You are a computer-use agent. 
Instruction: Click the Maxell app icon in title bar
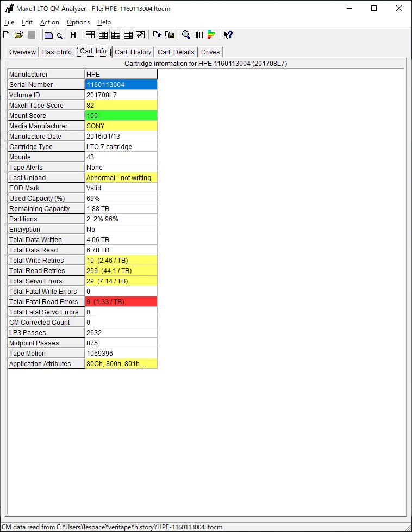click(9, 8)
